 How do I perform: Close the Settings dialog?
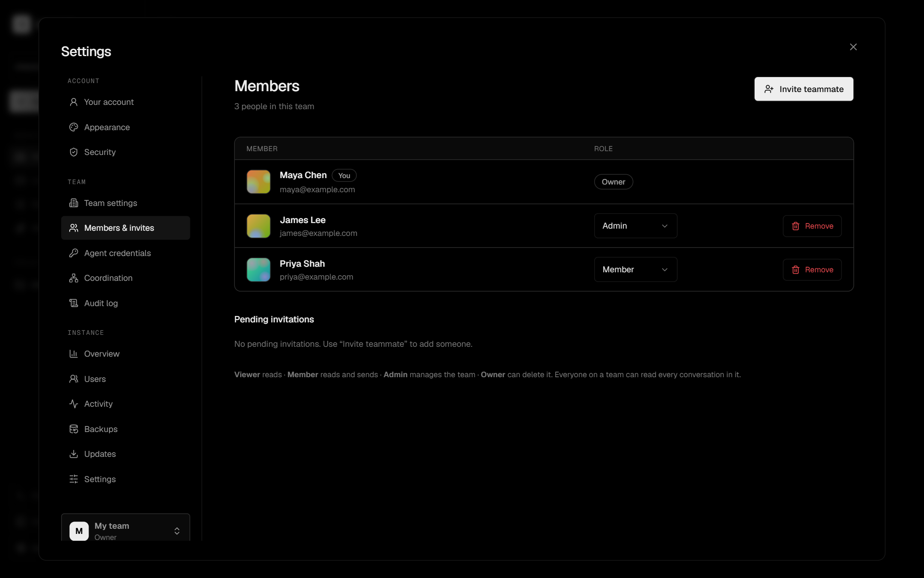point(853,47)
